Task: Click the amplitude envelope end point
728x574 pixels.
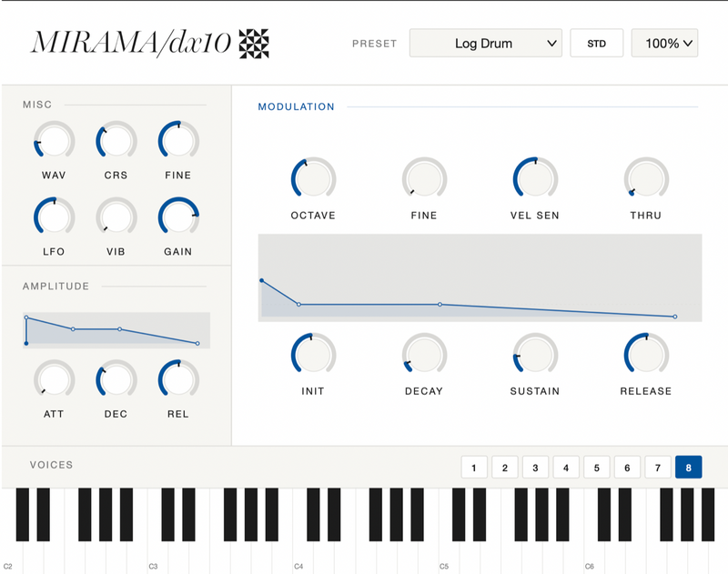Action: (x=197, y=343)
